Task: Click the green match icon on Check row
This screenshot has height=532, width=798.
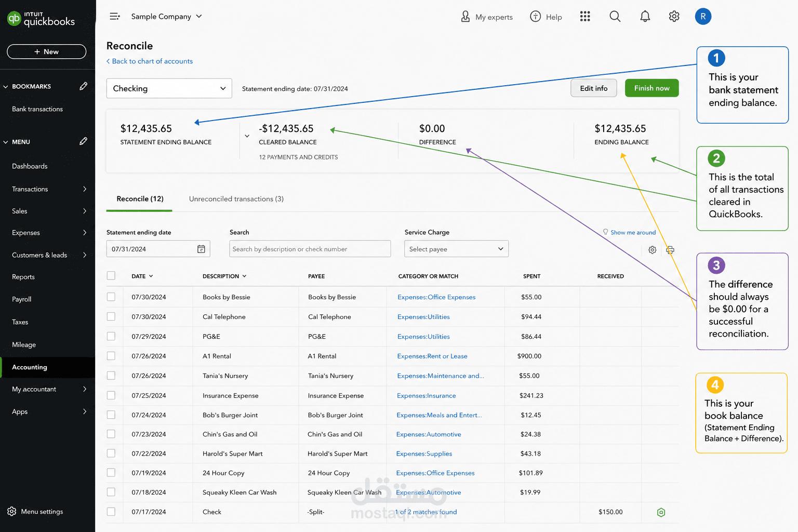Action: pyautogui.click(x=661, y=512)
